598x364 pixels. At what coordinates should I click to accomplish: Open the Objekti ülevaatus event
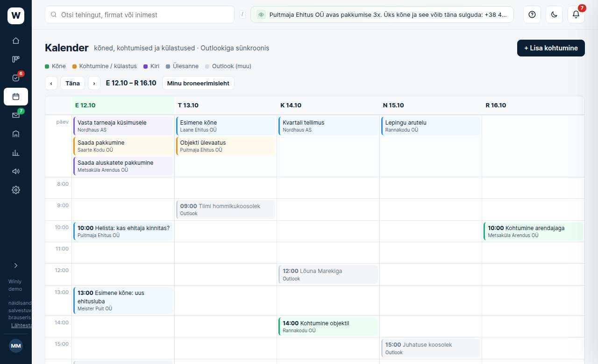tap(226, 146)
